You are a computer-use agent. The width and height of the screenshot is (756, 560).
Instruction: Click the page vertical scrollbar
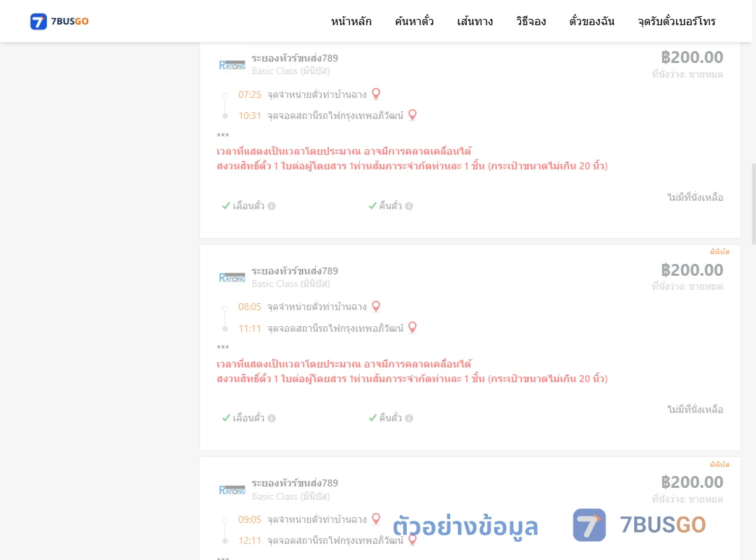(754, 204)
